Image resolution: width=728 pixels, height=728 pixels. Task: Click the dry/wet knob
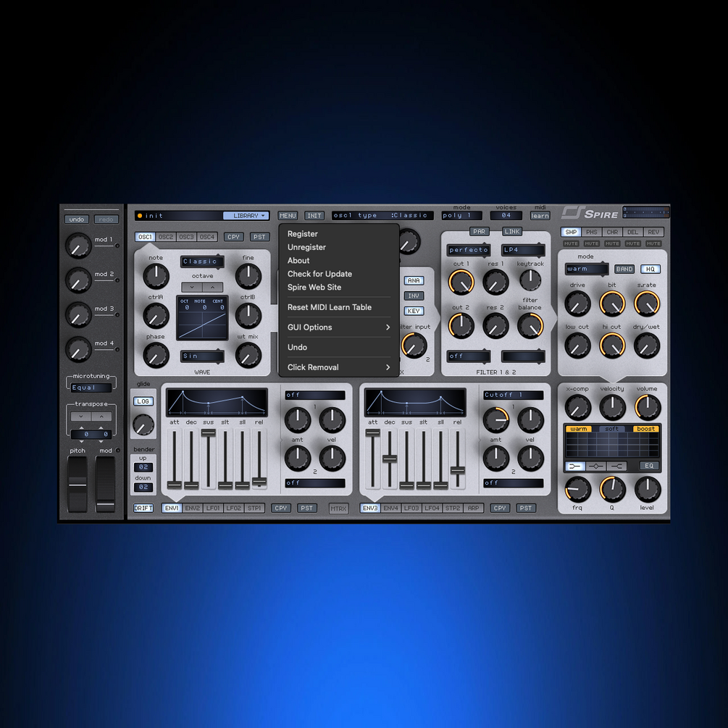pyautogui.click(x=647, y=346)
